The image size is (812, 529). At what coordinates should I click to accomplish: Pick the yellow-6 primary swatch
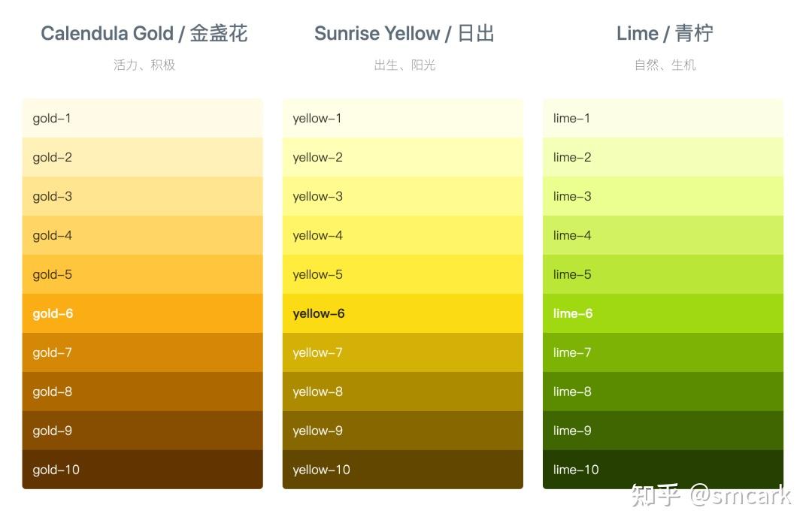(402, 313)
